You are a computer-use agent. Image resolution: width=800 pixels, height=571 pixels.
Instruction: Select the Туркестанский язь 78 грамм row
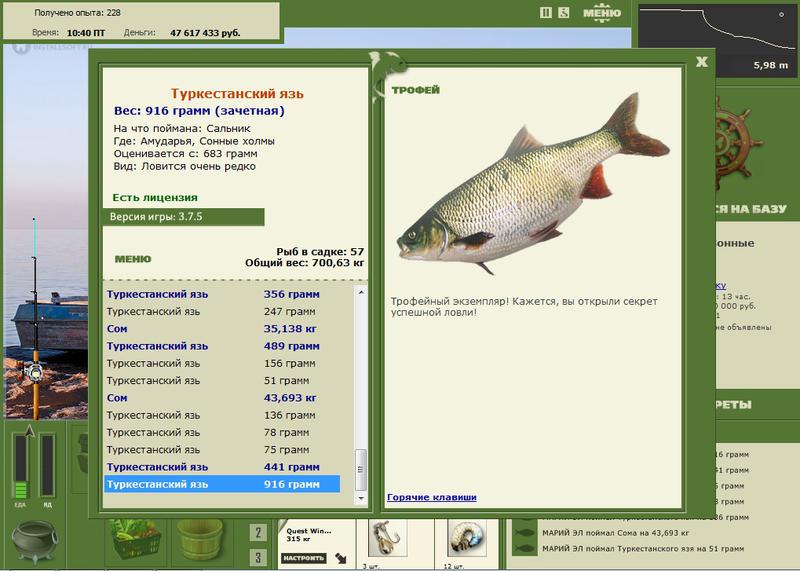pyautogui.click(x=222, y=433)
